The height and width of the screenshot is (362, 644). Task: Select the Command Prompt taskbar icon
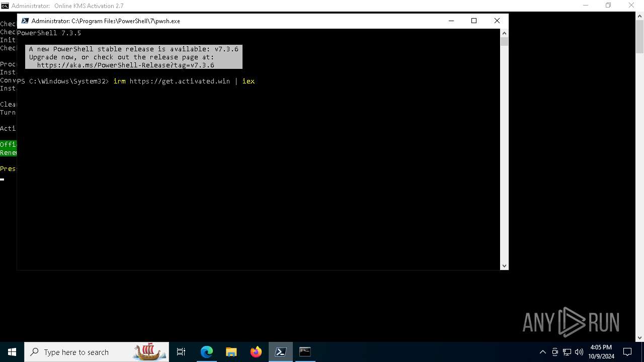pos(305,352)
